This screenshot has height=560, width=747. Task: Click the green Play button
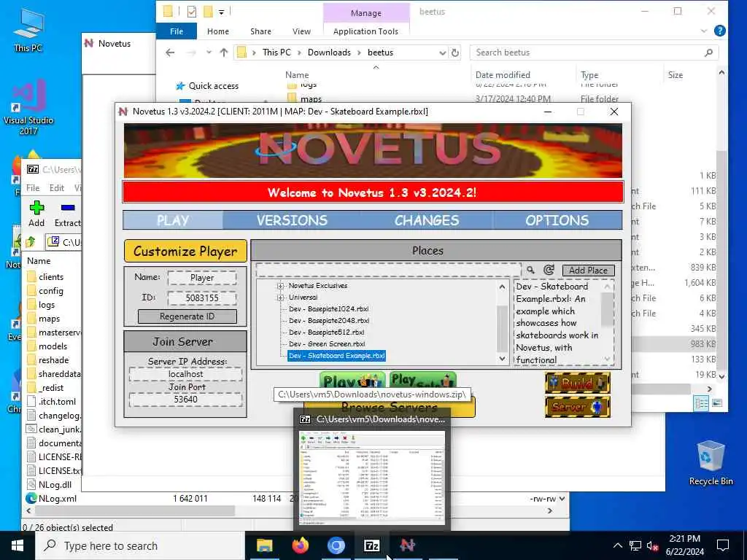(353, 380)
